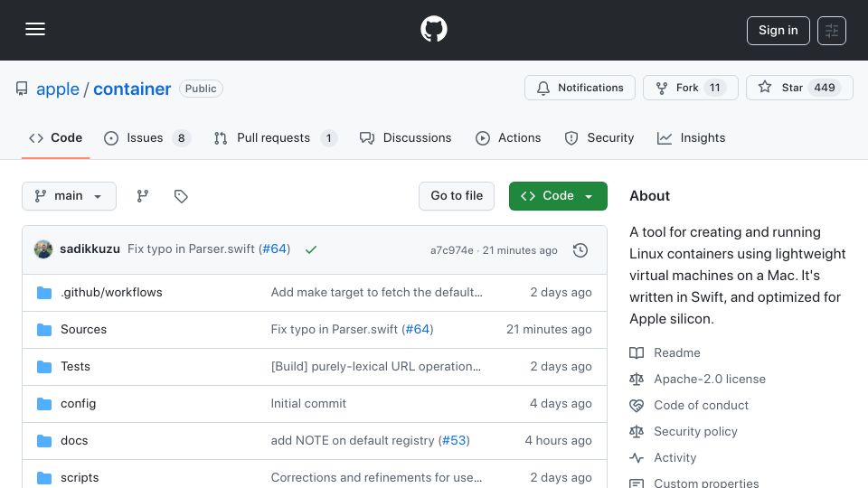Click the Fork count 11
Screen dimensions: 868x488
(714, 88)
